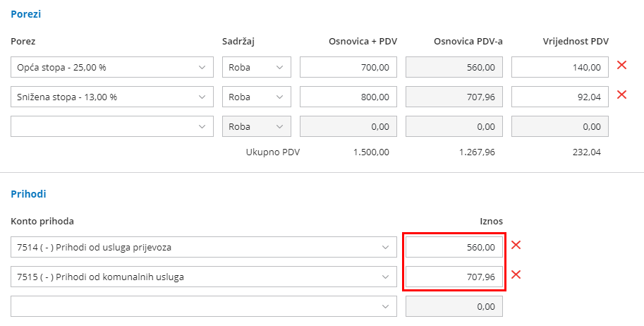Open the Opća stopa - 25,00 % tax dropdown
644x326 pixels.
coord(112,68)
